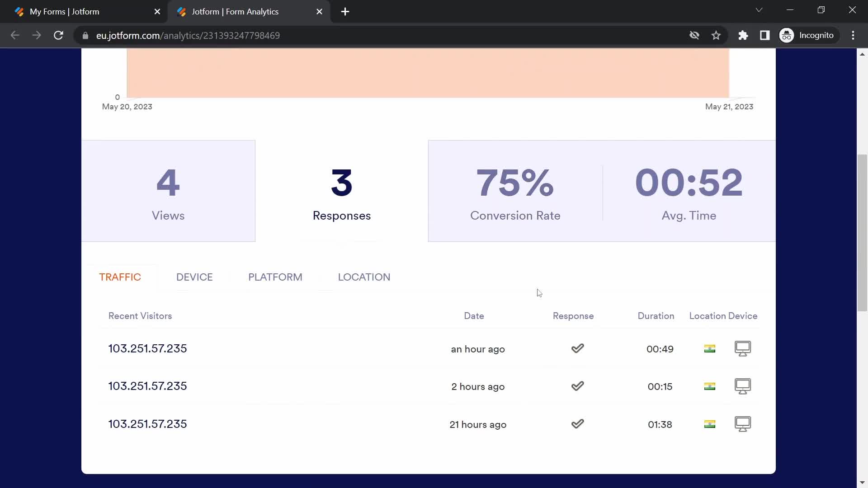Open the Extensions puzzle icon
The width and height of the screenshot is (868, 488).
tap(743, 35)
